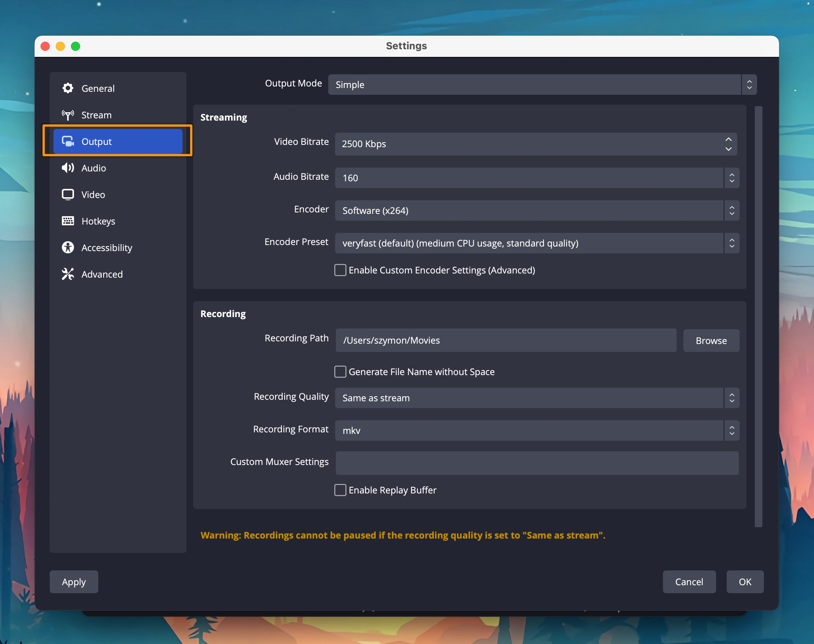Image resolution: width=814 pixels, height=644 pixels.
Task: Click the Hotkeys keyboard icon
Action: tap(68, 221)
